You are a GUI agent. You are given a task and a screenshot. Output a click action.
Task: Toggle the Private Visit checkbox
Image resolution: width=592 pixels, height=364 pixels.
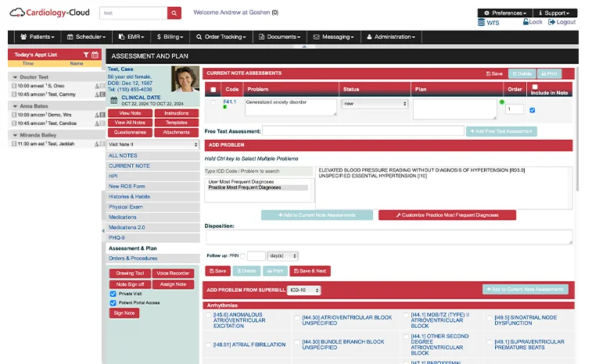113,294
